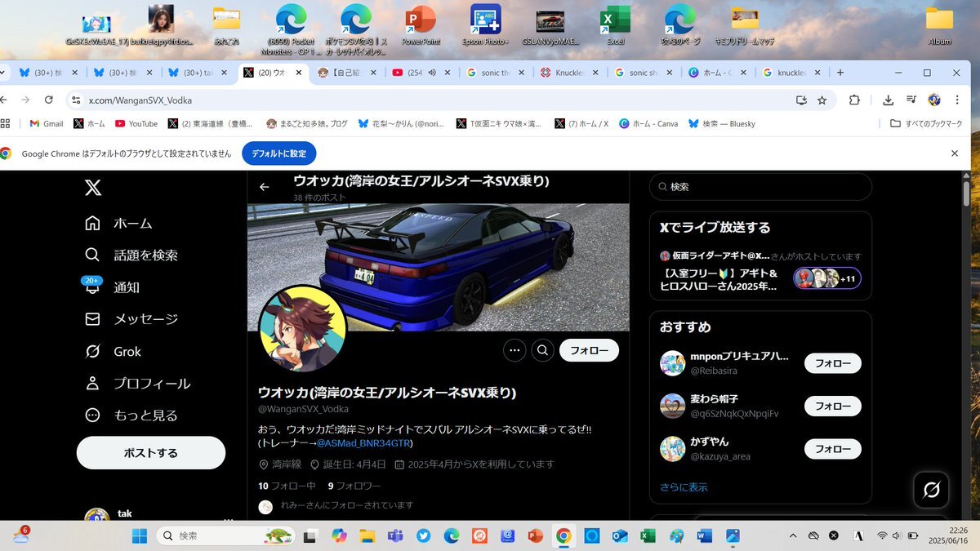Open プロフィール in the sidebar
The width and height of the screenshot is (980, 551).
click(137, 384)
